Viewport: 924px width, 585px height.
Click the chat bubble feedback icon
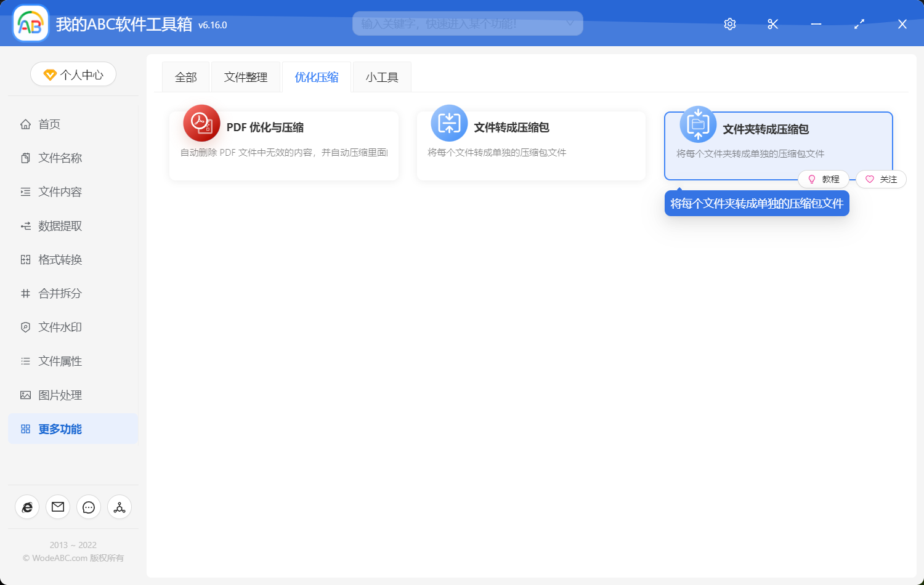coord(88,507)
